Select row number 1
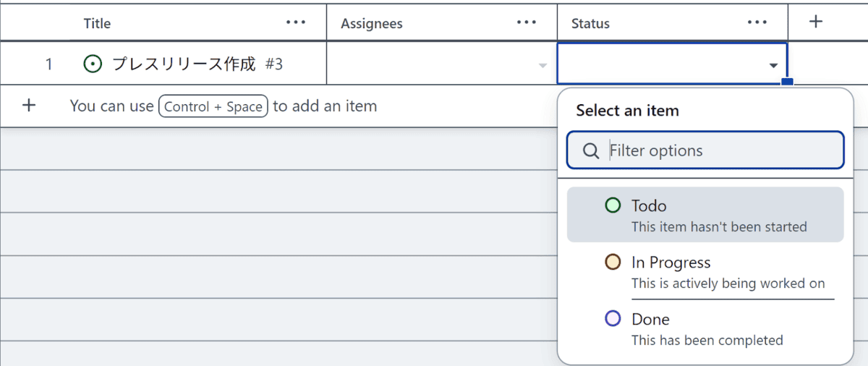Screen dimensions: 868x366 pos(48,64)
